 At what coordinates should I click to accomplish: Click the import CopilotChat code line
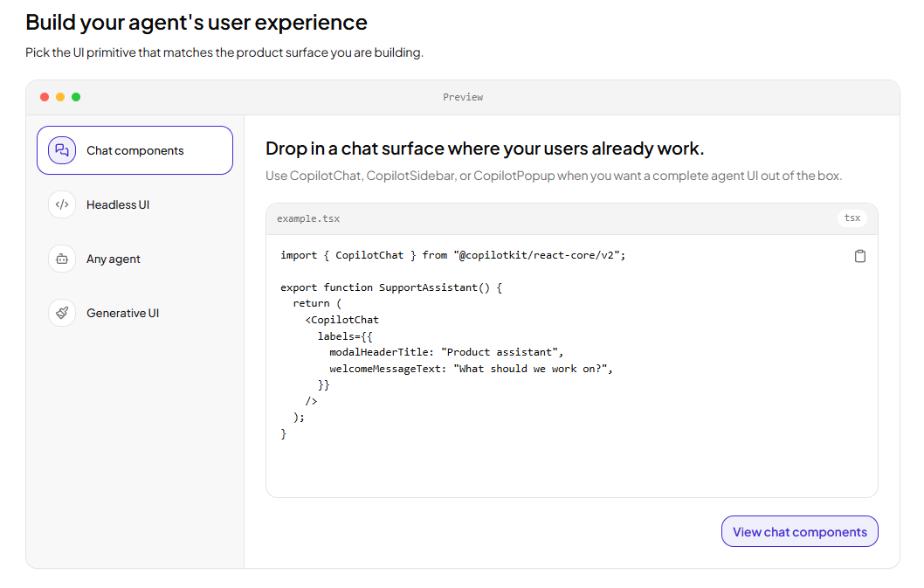click(452, 255)
